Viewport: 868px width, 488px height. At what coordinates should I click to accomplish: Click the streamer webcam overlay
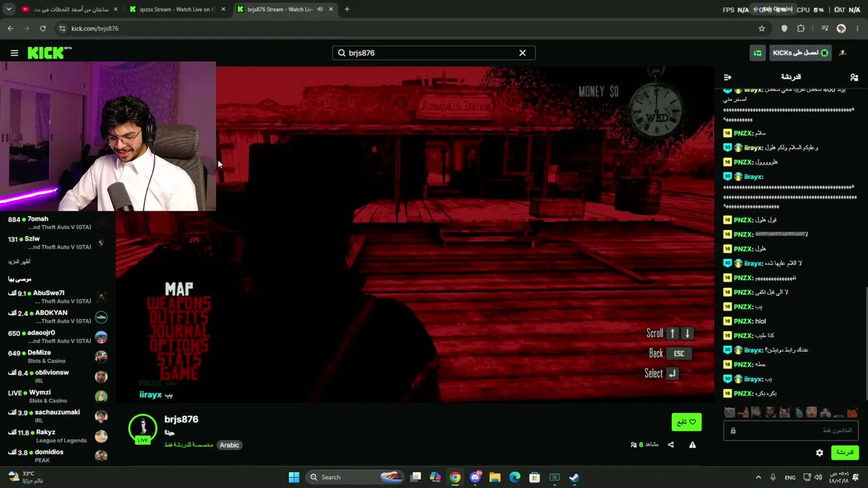[108, 137]
